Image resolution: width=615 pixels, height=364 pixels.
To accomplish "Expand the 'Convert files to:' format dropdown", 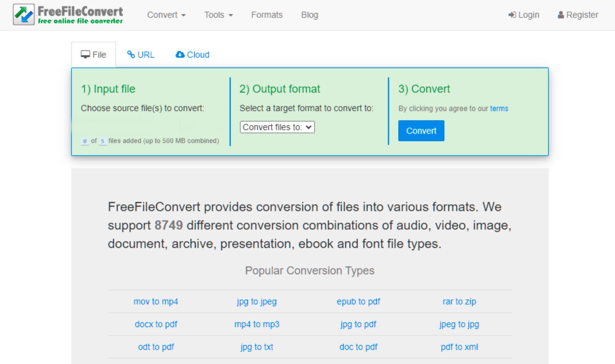I will click(x=277, y=127).
